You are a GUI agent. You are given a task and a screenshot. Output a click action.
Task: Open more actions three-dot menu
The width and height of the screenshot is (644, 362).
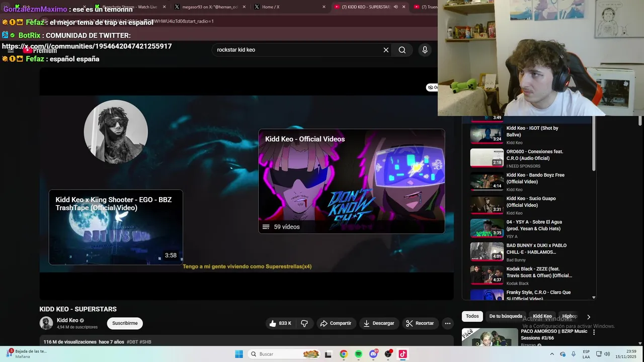click(x=447, y=323)
